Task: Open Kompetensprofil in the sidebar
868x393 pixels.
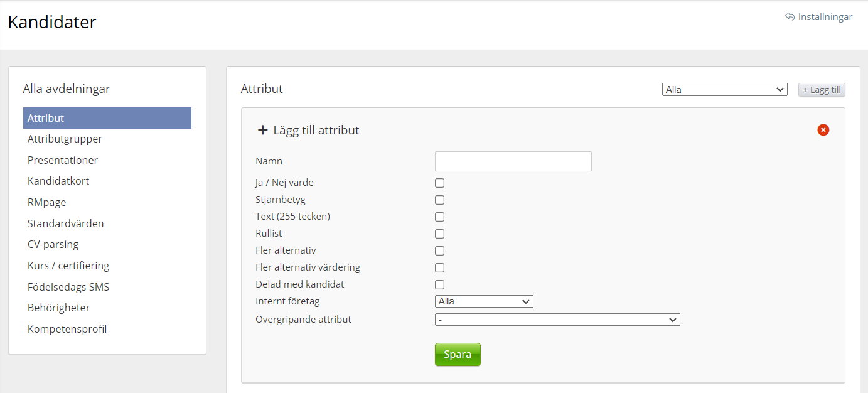Action: coord(67,329)
